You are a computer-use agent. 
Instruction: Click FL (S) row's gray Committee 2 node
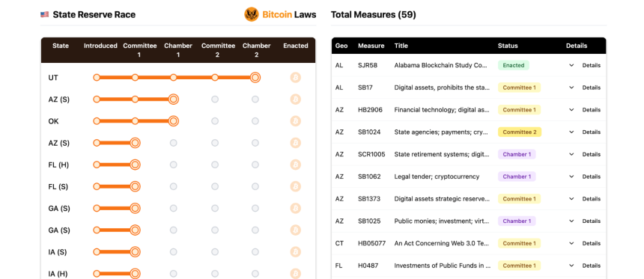[x=215, y=187]
